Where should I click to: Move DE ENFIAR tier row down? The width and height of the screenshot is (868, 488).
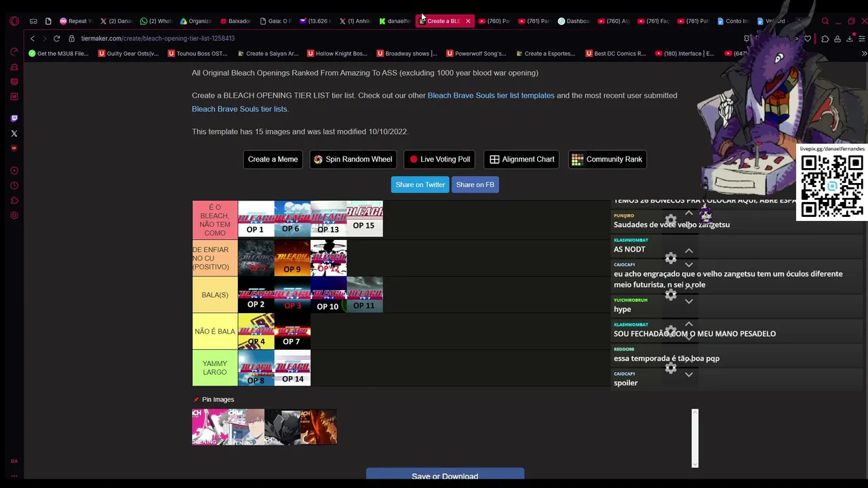pyautogui.click(x=689, y=264)
